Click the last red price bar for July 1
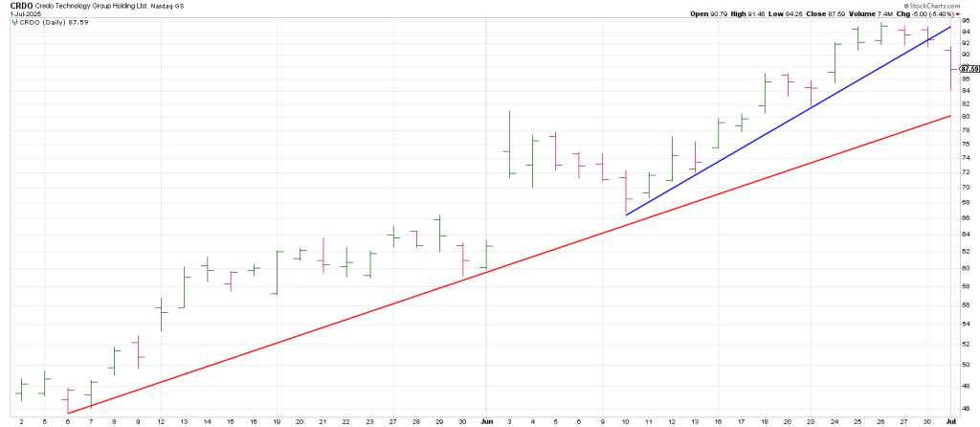The image size is (980, 427). pos(949,69)
